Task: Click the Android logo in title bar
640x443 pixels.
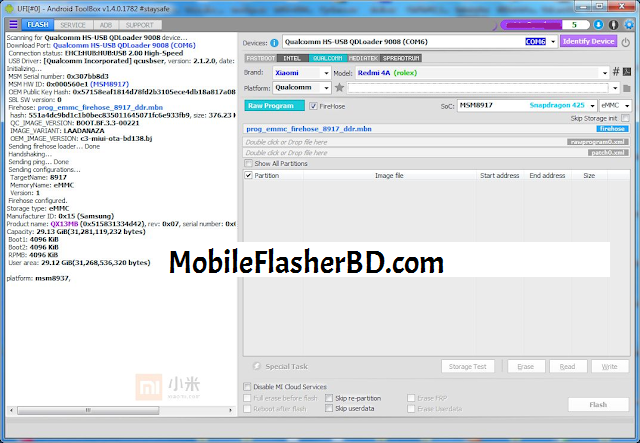Action: 9,8
